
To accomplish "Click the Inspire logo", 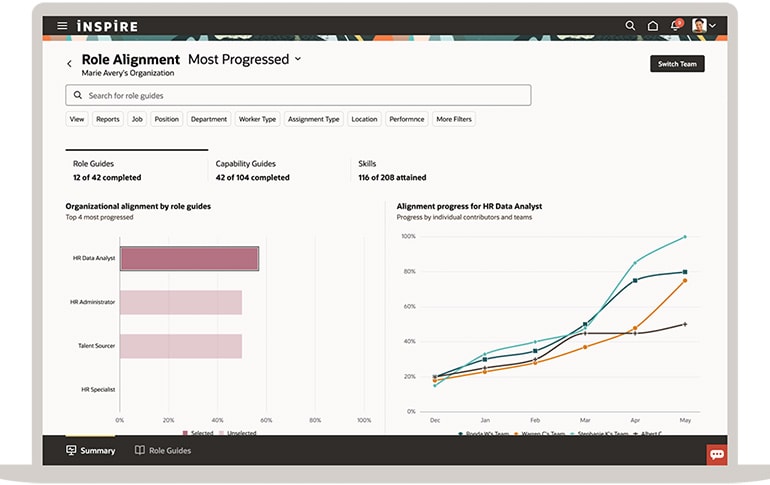I will 107,26.
